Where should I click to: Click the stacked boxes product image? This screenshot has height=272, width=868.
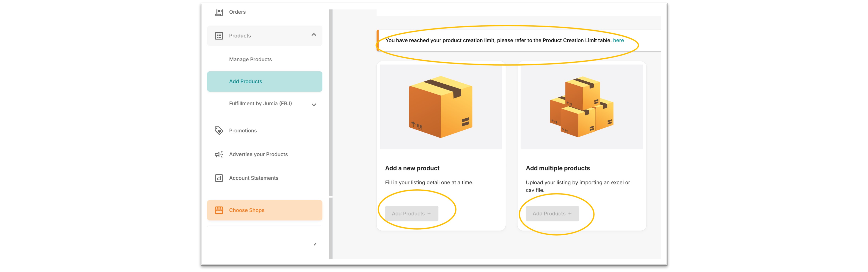582,107
